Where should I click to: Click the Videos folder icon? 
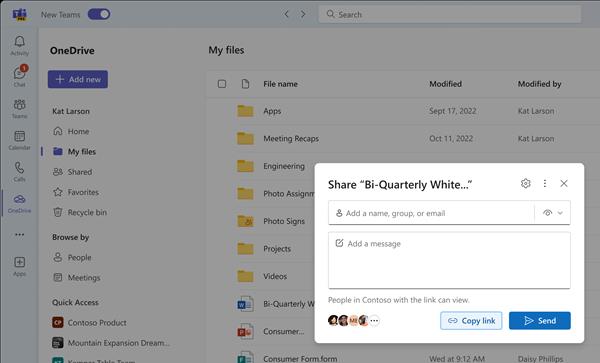(245, 276)
